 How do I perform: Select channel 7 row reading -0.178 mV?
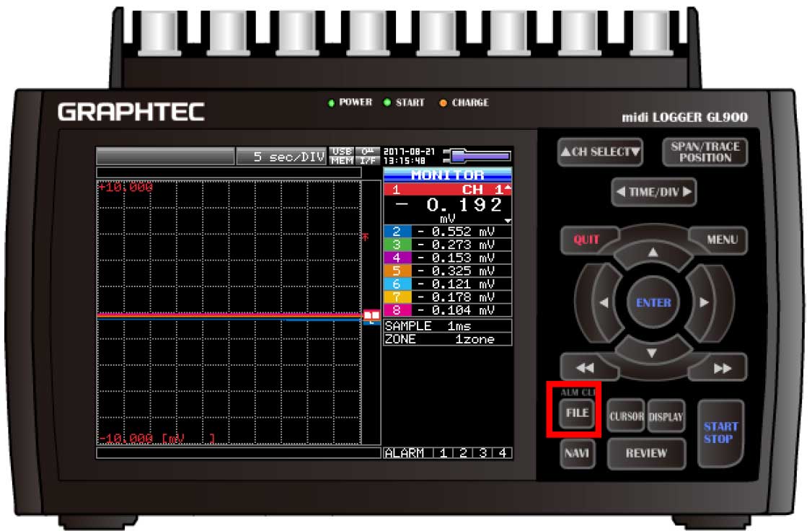coord(447,297)
